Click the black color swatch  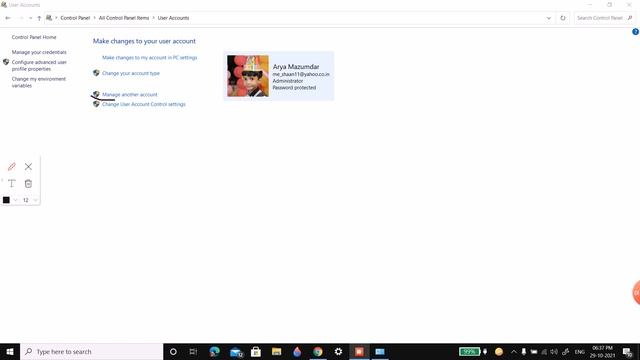point(6,200)
